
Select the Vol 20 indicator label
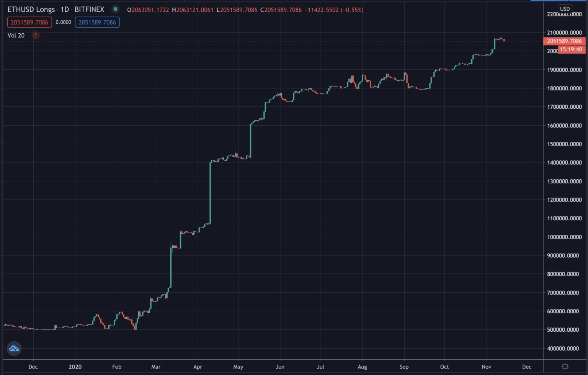pyautogui.click(x=16, y=35)
